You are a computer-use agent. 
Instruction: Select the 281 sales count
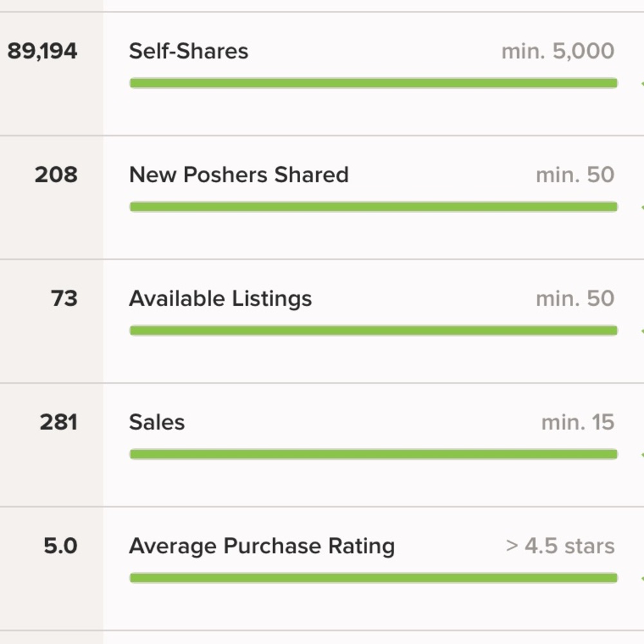59,422
